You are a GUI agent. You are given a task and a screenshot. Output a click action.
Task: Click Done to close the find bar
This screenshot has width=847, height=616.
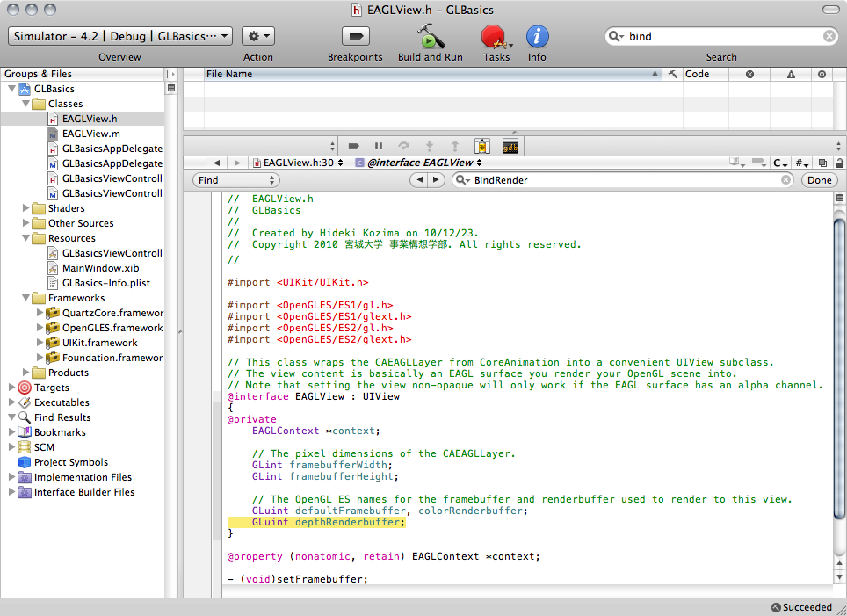(x=820, y=180)
